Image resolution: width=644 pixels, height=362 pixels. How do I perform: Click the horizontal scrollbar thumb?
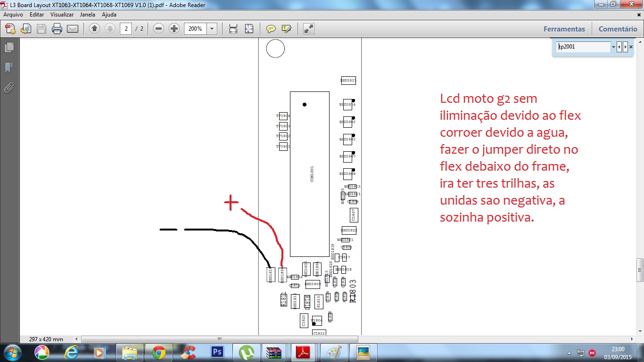pos(220,339)
